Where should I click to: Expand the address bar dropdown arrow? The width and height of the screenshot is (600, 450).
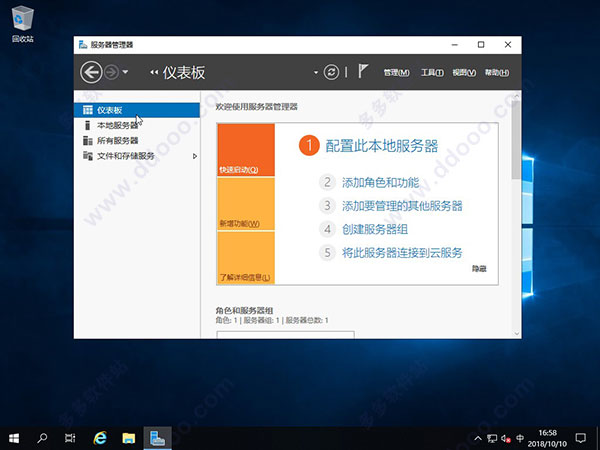(316, 72)
